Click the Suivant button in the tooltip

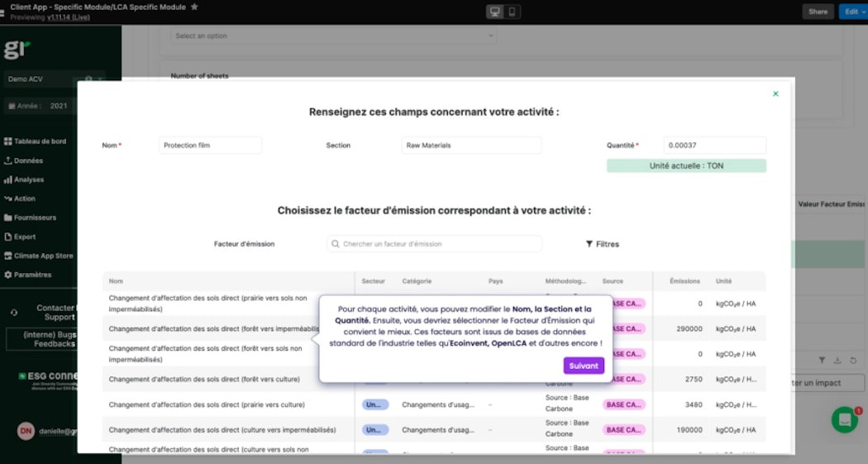[584, 366]
